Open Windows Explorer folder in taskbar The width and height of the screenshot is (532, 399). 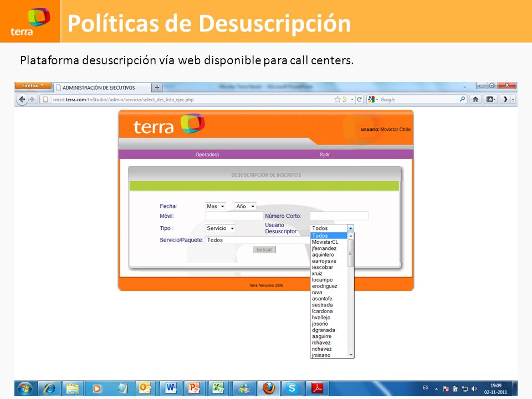(x=73, y=388)
